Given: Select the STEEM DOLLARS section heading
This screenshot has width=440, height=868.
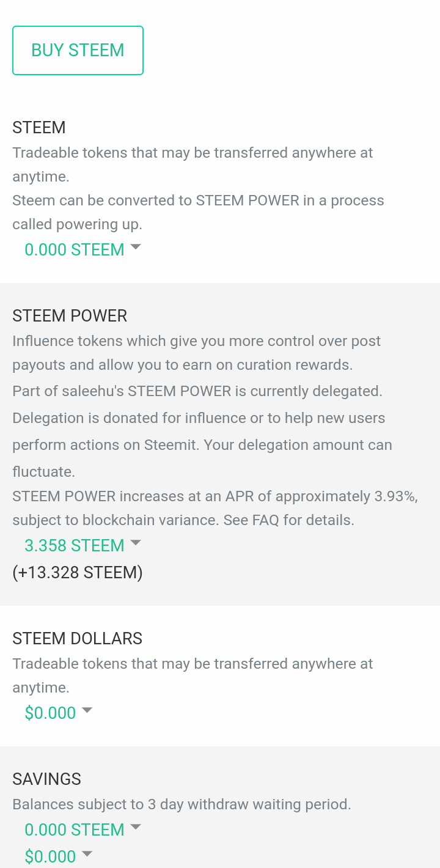Looking at the screenshot, I should [77, 638].
